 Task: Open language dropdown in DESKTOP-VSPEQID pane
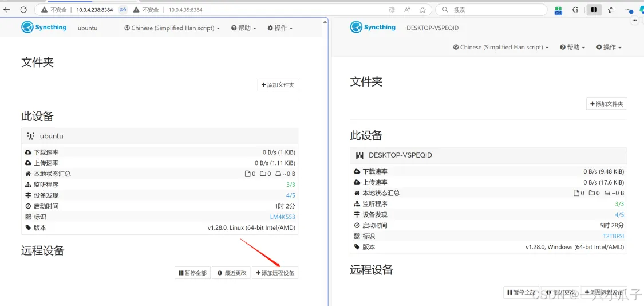[501, 48]
